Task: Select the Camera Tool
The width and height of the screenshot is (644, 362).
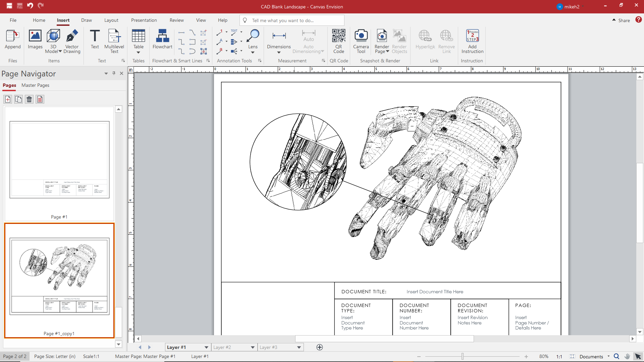Action: (361, 41)
